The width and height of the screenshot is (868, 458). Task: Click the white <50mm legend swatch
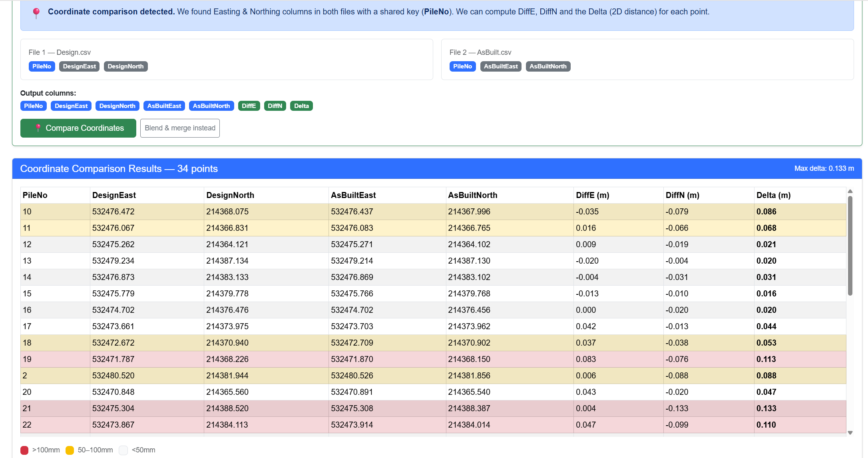(123, 450)
